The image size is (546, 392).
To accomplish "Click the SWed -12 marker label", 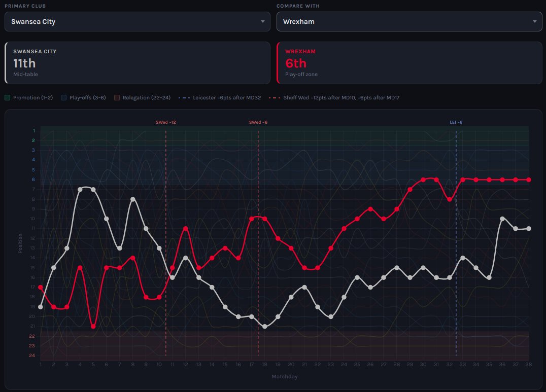I will click(x=166, y=122).
